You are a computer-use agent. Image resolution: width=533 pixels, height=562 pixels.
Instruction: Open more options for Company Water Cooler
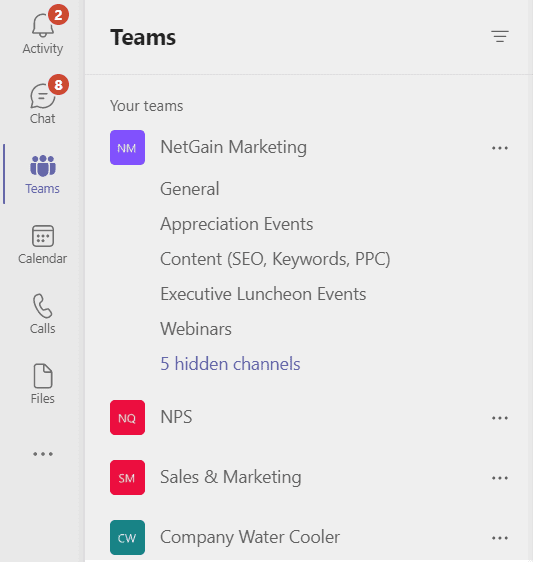500,538
